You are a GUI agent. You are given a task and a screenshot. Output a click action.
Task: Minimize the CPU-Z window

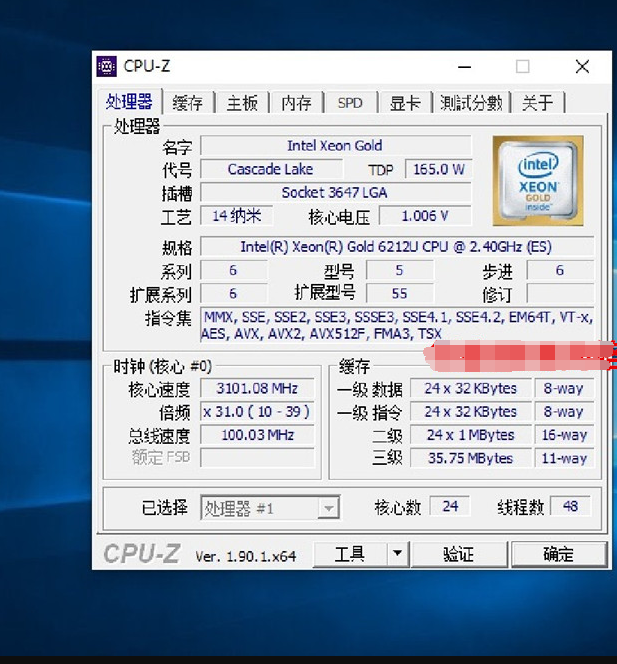click(x=465, y=67)
